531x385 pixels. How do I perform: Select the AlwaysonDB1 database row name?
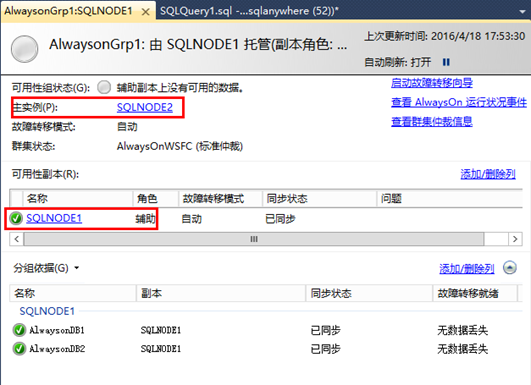pyautogui.click(x=57, y=330)
